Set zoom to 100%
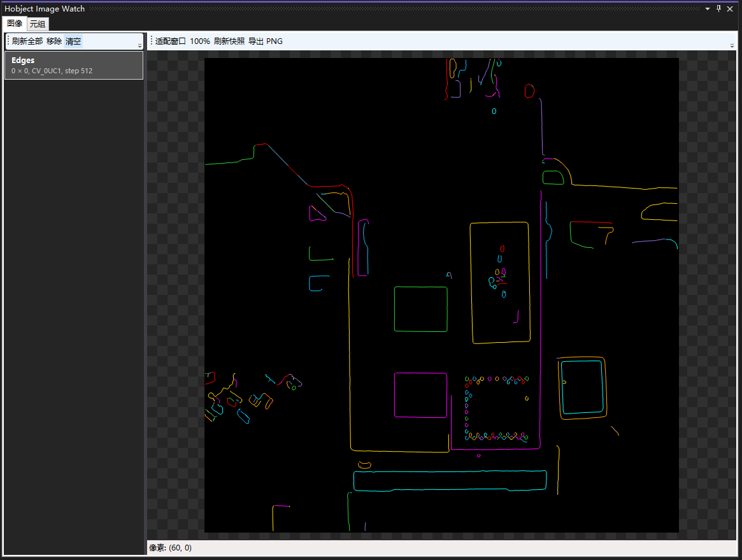 coord(200,41)
